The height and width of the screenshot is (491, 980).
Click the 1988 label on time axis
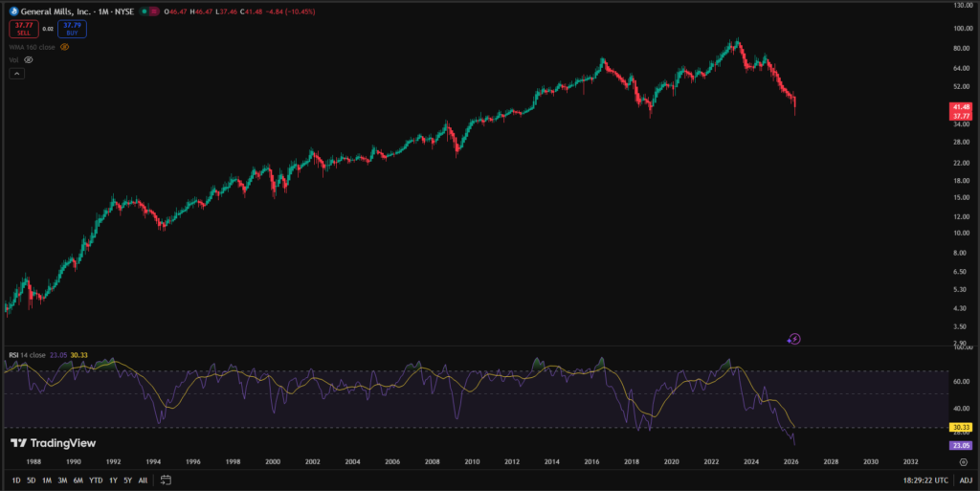coord(33,462)
